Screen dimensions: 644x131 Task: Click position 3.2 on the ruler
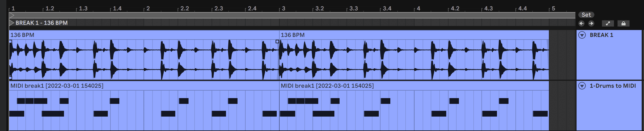320,8
